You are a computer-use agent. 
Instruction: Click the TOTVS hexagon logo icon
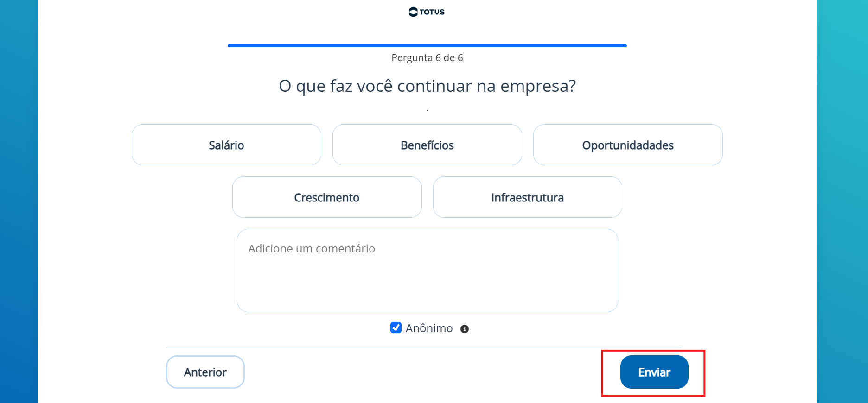[x=413, y=12]
